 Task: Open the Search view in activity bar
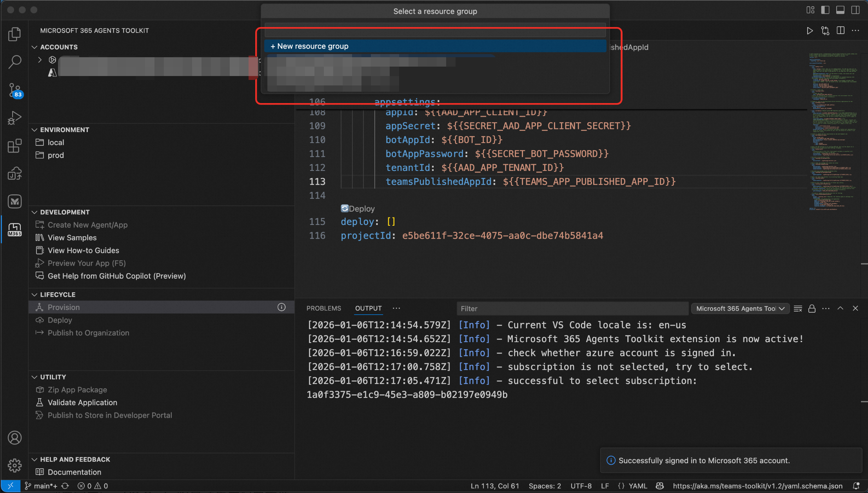15,62
